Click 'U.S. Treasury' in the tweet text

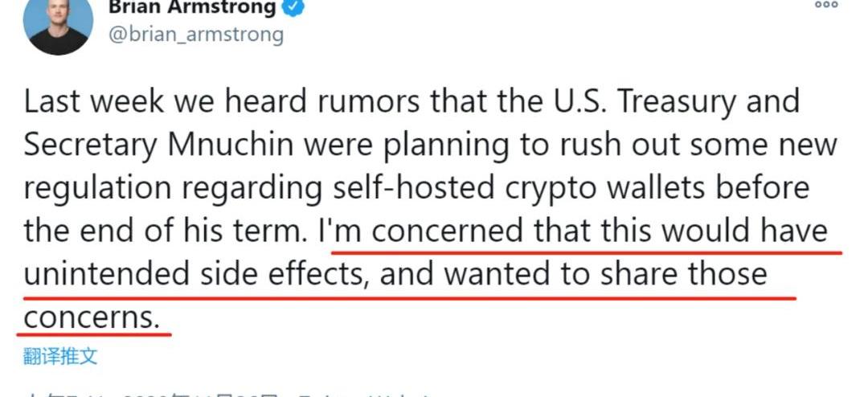coord(583,102)
